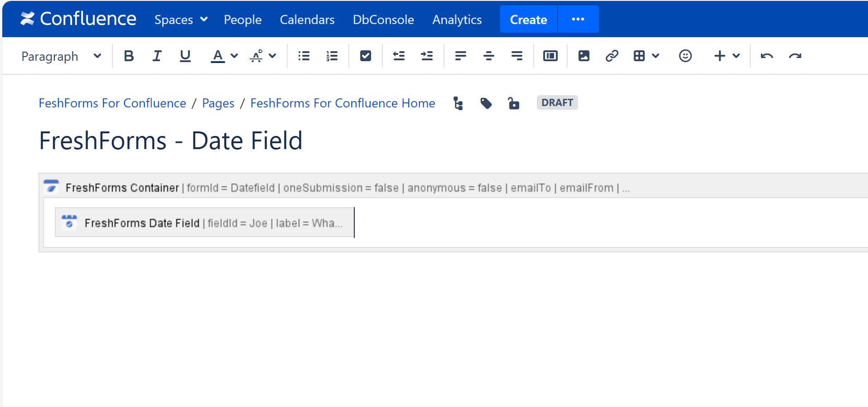Click the Confluence logo
Image resolution: width=868 pixels, height=407 pixels.
coord(78,19)
